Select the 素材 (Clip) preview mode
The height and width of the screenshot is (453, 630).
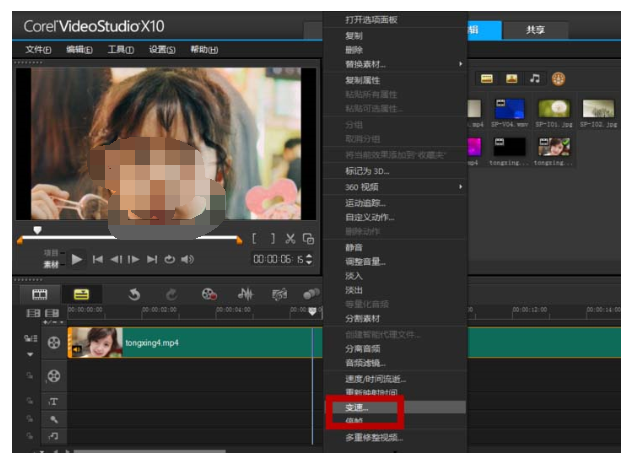click(x=51, y=264)
